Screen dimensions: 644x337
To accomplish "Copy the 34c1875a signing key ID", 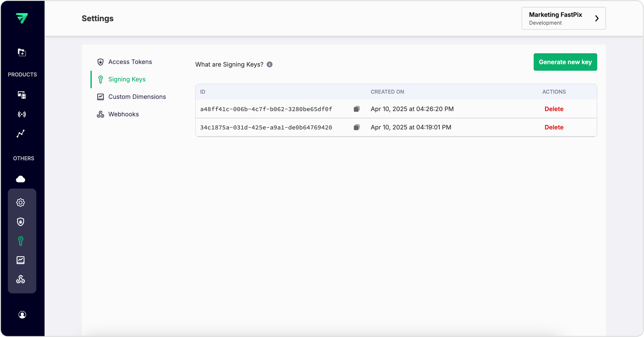I will click(x=356, y=128).
